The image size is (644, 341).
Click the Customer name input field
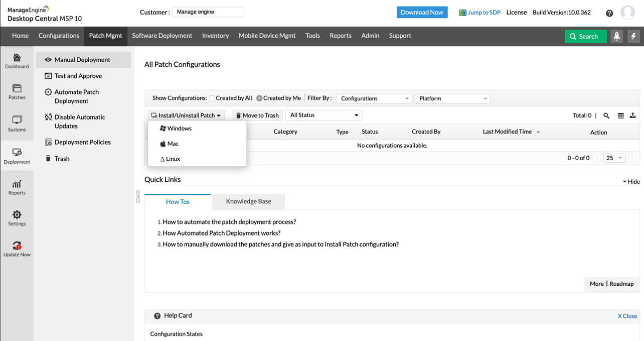[208, 12]
